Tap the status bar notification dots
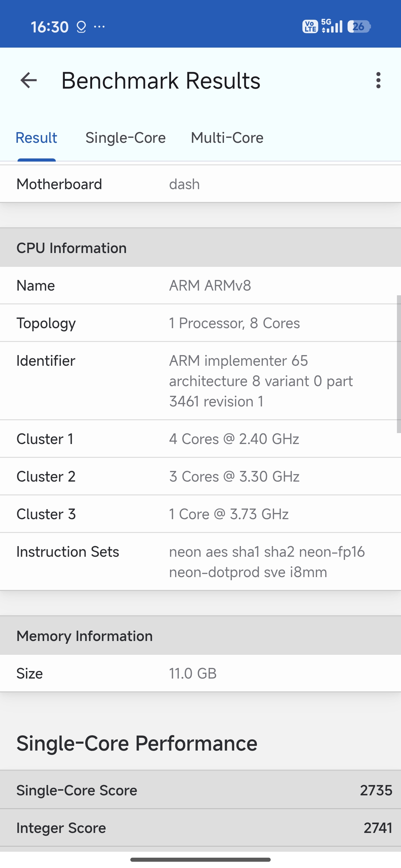Viewport: 401px width, 868px height. click(99, 27)
